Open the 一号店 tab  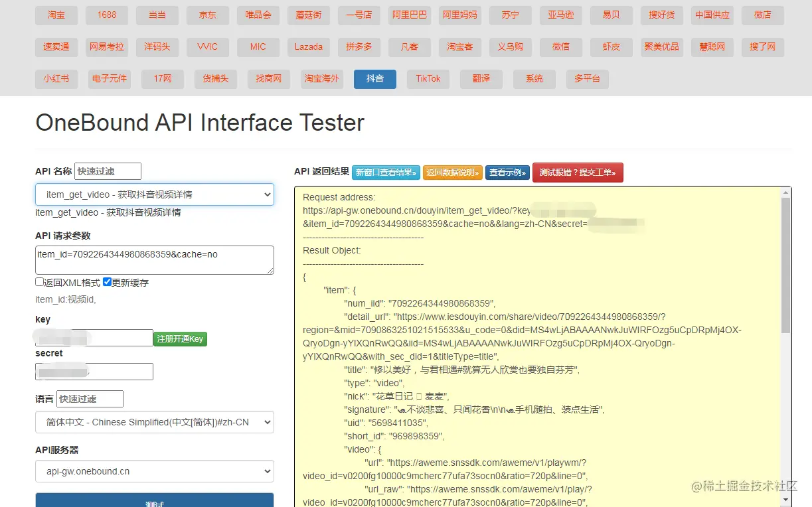[x=359, y=15]
